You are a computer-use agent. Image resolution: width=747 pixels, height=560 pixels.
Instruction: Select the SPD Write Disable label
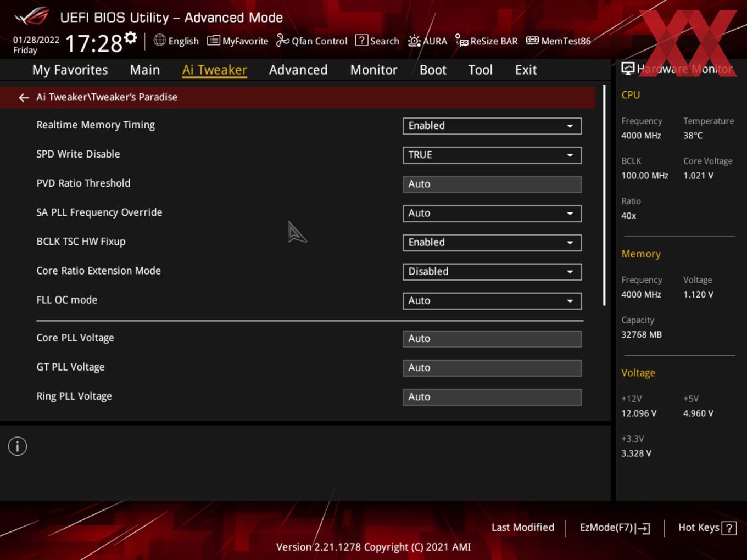point(78,154)
